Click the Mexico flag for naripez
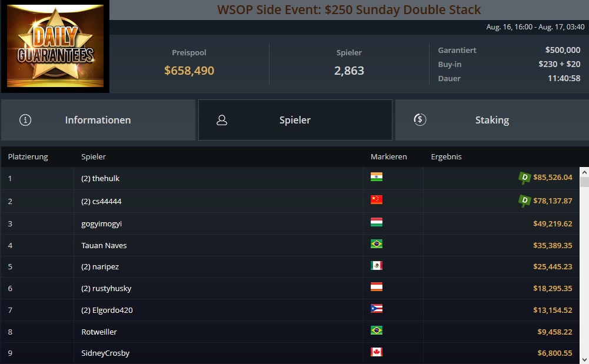 pyautogui.click(x=377, y=266)
